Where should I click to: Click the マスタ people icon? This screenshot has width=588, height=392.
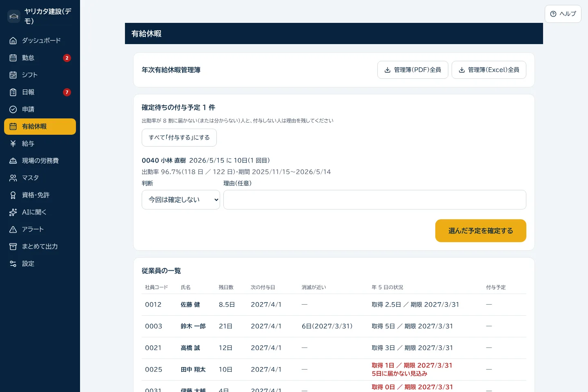[13, 178]
